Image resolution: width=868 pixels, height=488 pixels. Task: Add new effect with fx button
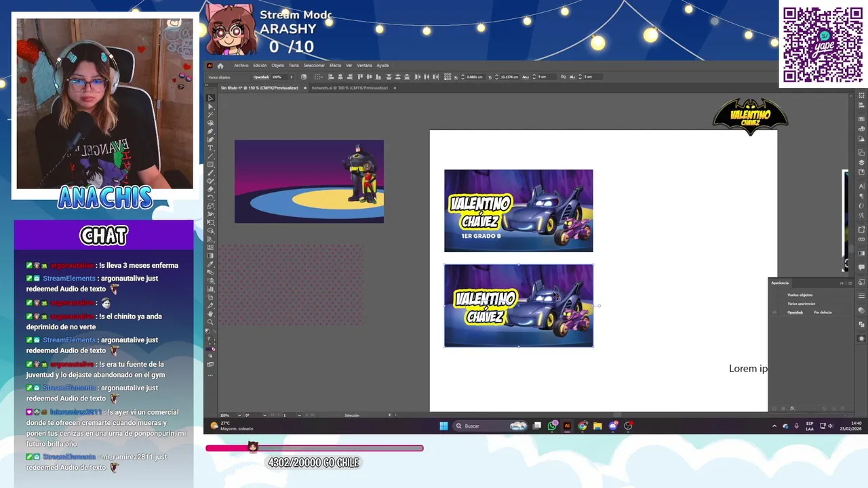pyautogui.click(x=792, y=408)
